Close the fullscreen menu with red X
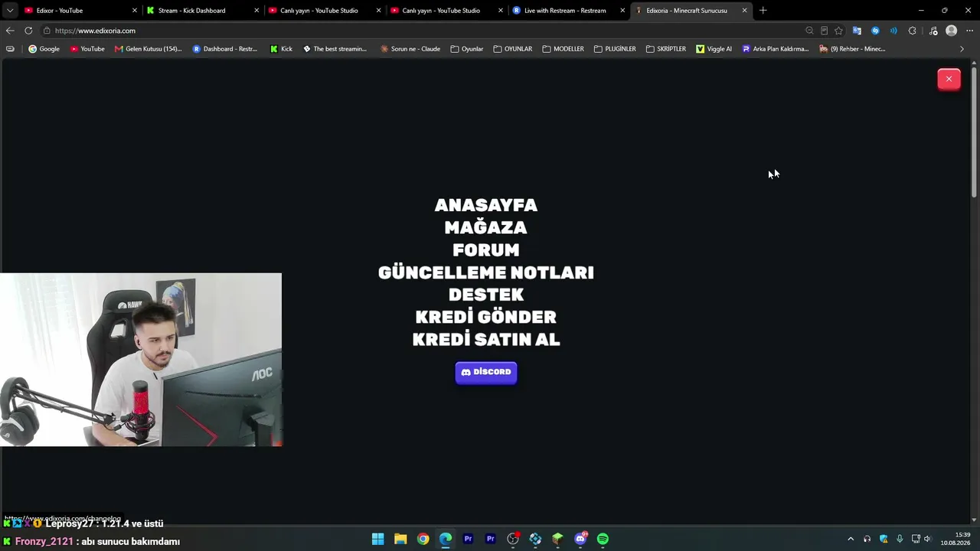Screen dimensions: 980x551 (x=949, y=79)
